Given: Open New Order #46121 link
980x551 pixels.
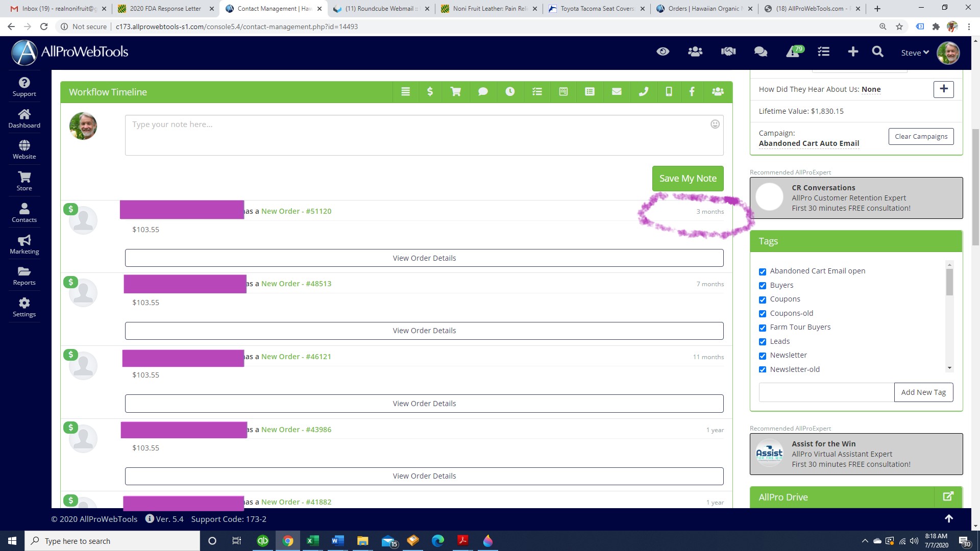Looking at the screenshot, I should tap(296, 357).
